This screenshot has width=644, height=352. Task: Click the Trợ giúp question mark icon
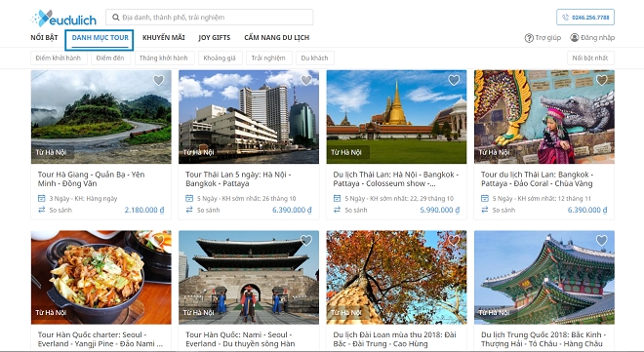coord(529,38)
